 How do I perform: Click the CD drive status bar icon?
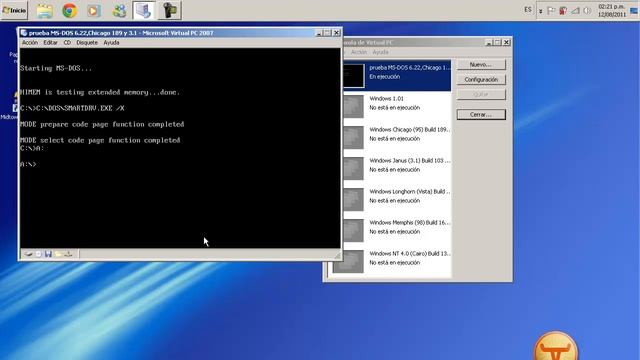pyautogui.click(x=38, y=254)
